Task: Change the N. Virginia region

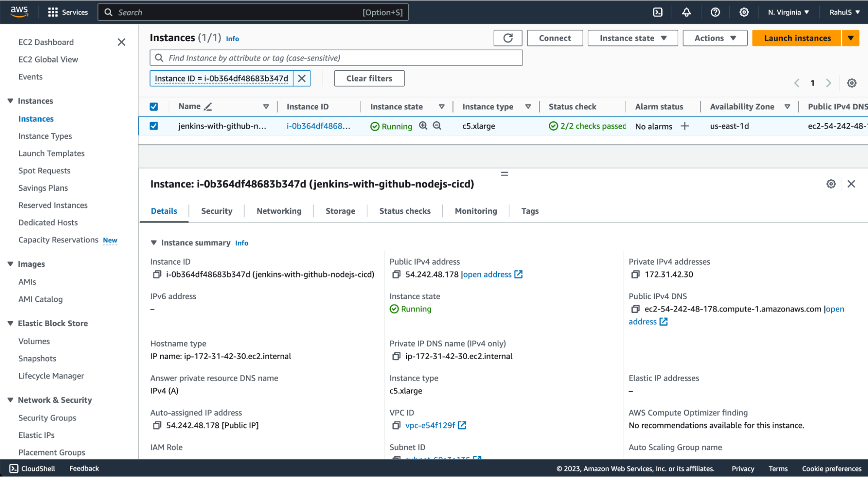Action: (x=788, y=12)
